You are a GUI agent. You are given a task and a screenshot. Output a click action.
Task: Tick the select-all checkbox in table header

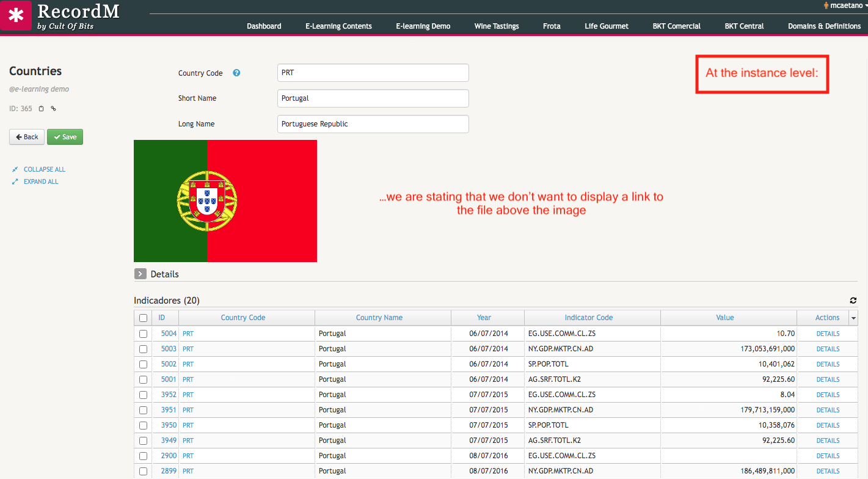[x=143, y=318]
